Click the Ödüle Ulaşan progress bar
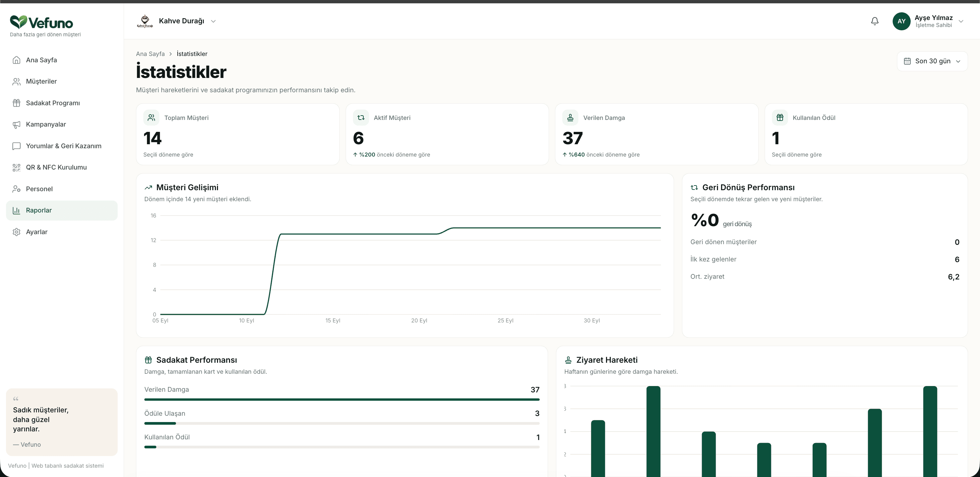 [x=342, y=423]
